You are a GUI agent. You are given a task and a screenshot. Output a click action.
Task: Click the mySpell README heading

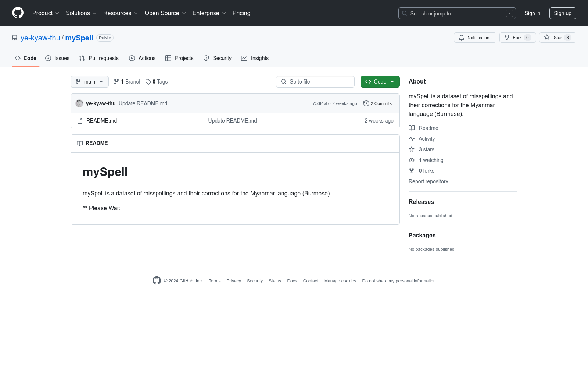coord(105,172)
